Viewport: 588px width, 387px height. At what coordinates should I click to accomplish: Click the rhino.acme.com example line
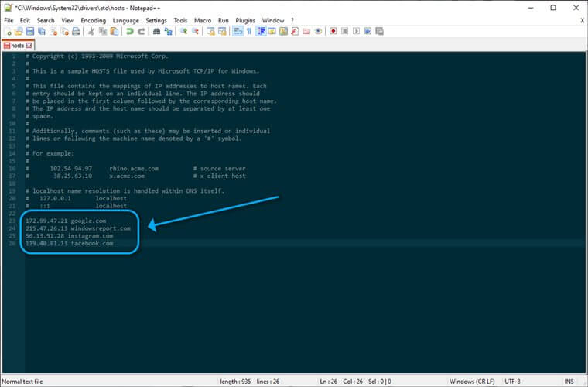135,169
